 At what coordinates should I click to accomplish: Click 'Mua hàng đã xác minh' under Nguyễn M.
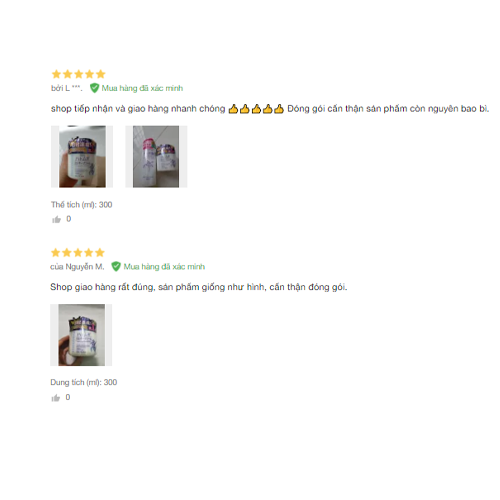164,267
